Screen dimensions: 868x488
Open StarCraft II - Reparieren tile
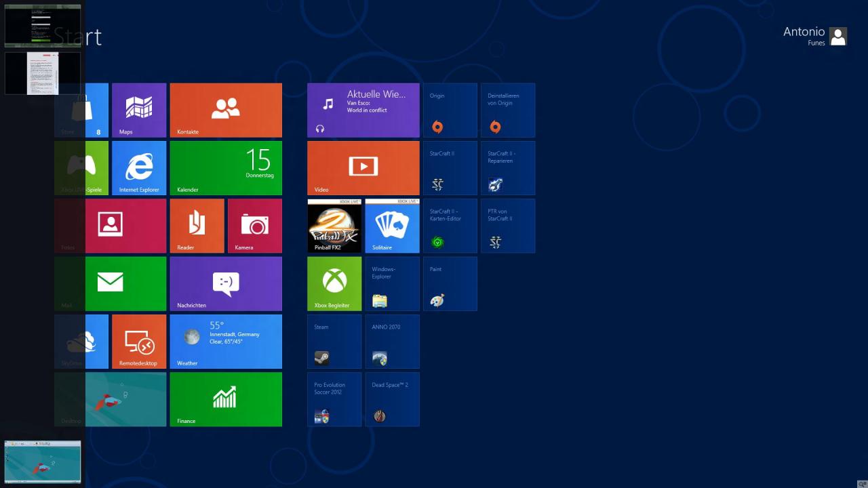[508, 168]
